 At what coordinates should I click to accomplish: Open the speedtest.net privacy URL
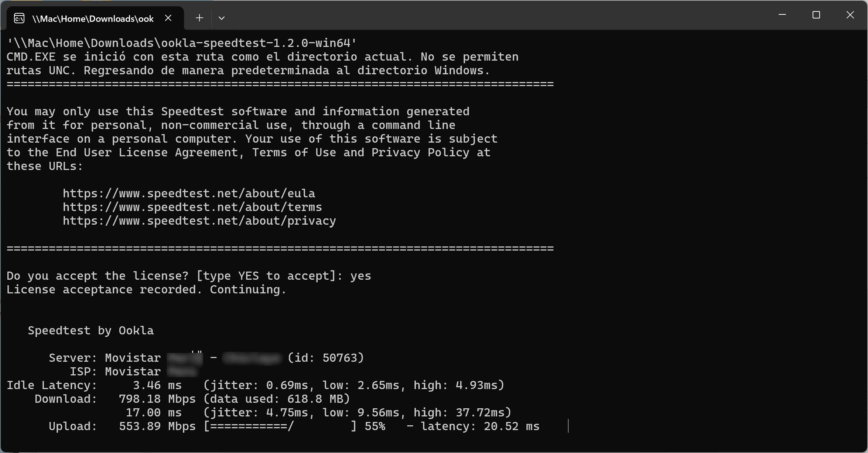pyautogui.click(x=199, y=221)
